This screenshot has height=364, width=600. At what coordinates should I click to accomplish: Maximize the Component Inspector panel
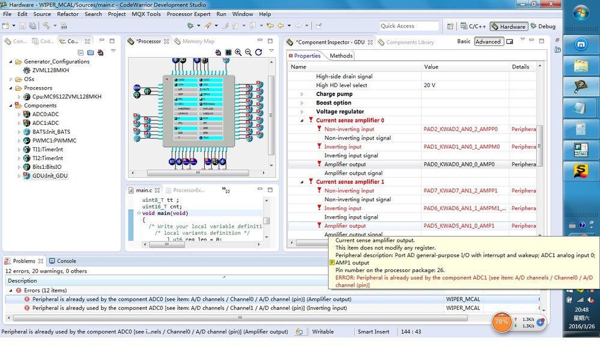point(541,40)
